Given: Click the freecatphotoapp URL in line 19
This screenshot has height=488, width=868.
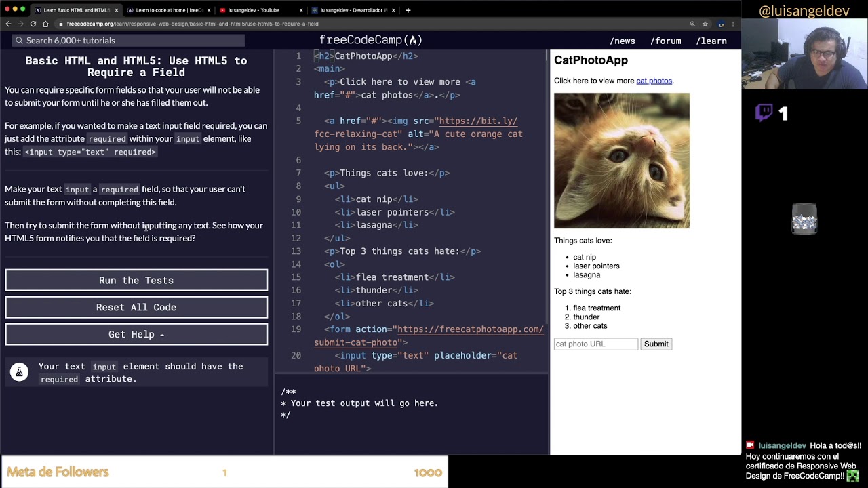Looking at the screenshot, I should (471, 329).
